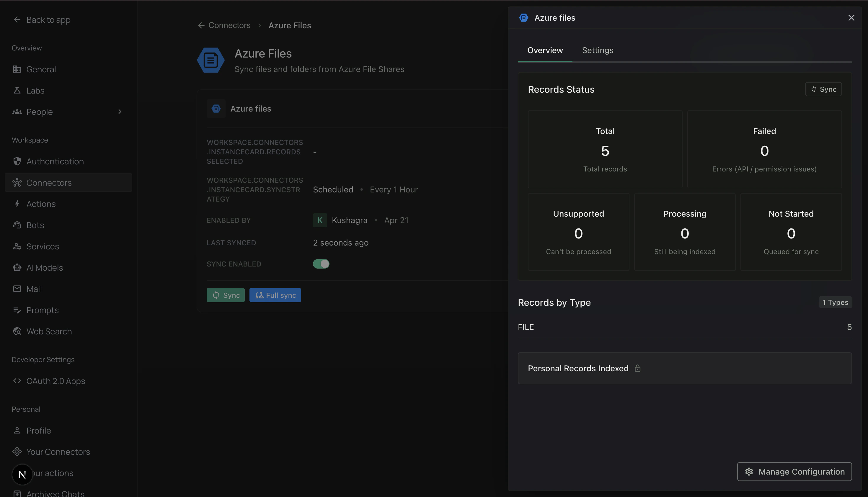Click the Unsupported records card
The width and height of the screenshot is (868, 497).
coord(578,232)
